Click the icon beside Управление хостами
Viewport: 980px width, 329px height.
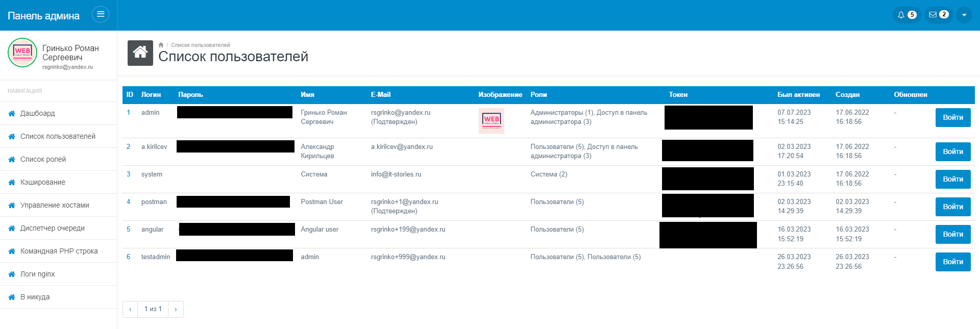click(x=12, y=205)
